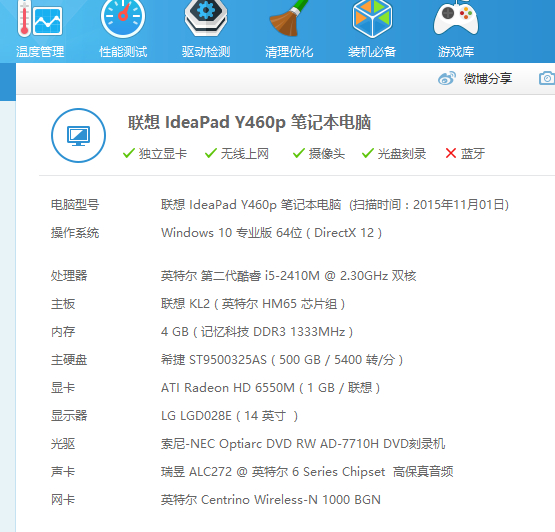Open the 游戏库 gamepad icon
Screen dimensions: 555x532
[456, 18]
